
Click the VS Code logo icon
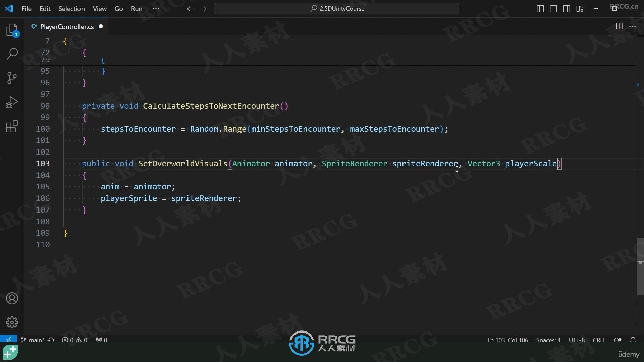(x=9, y=9)
